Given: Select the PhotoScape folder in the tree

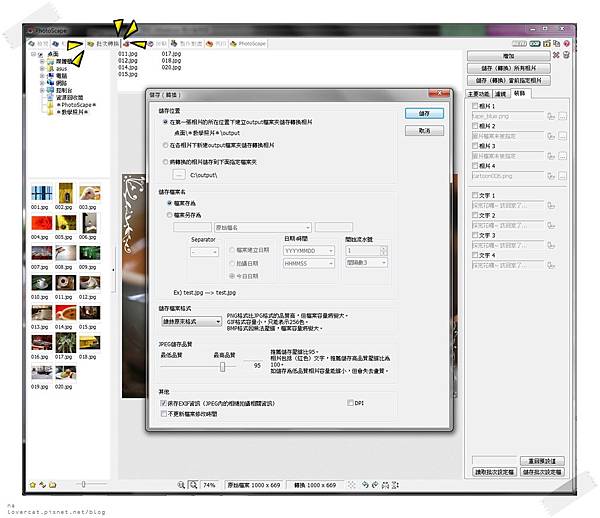Looking at the screenshot, I should click(77, 104).
